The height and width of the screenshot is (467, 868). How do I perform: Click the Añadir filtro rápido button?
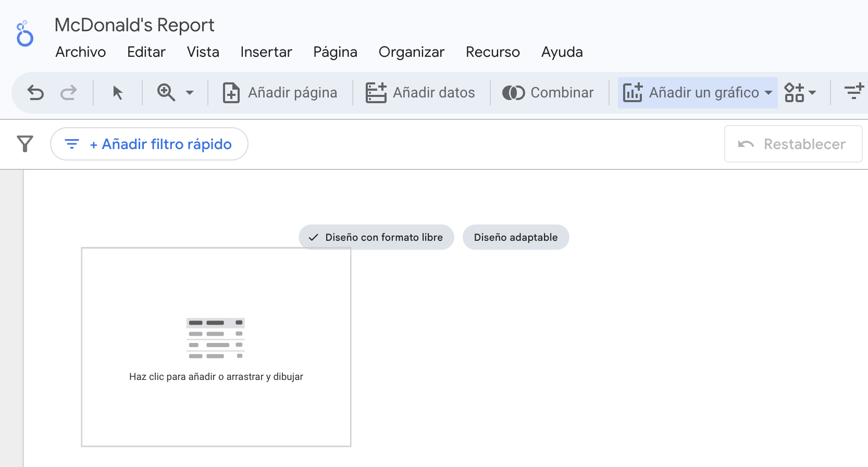149,144
